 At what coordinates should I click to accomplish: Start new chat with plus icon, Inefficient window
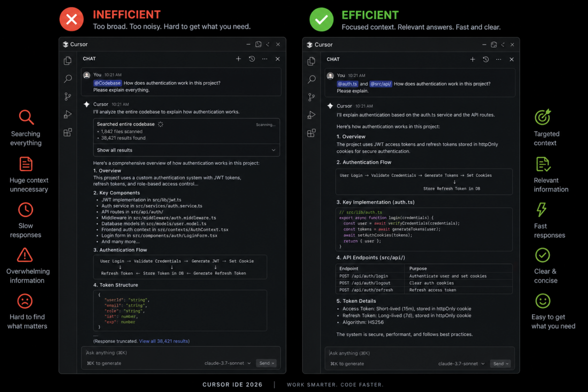239,59
